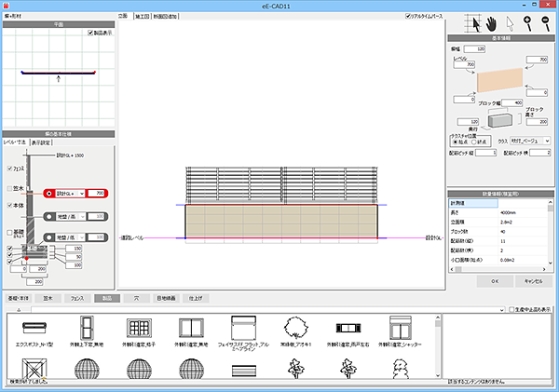Enable the 笠木 checkbox
The width and height of the screenshot is (559, 392).
pos(10,189)
